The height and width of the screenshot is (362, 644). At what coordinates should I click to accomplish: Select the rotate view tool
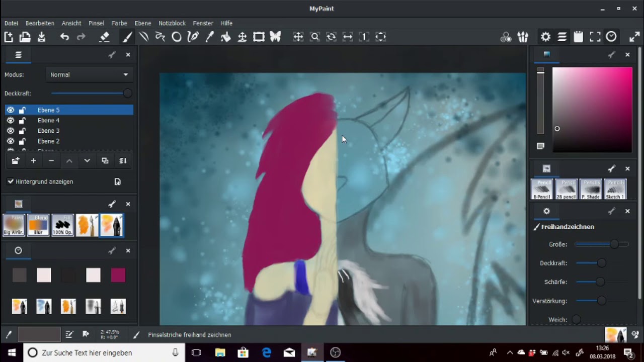[x=331, y=37]
